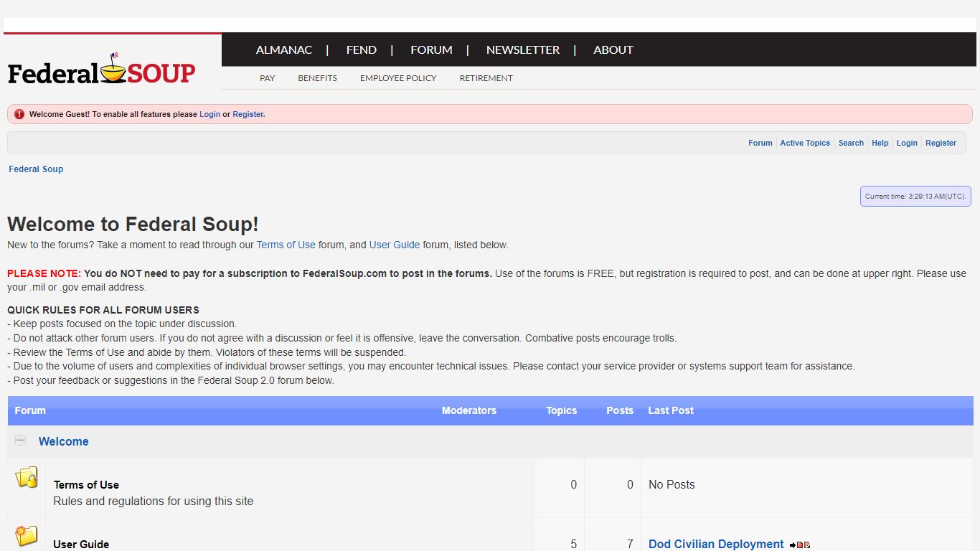Click the Posts column header
The image size is (980, 551).
pos(620,410)
